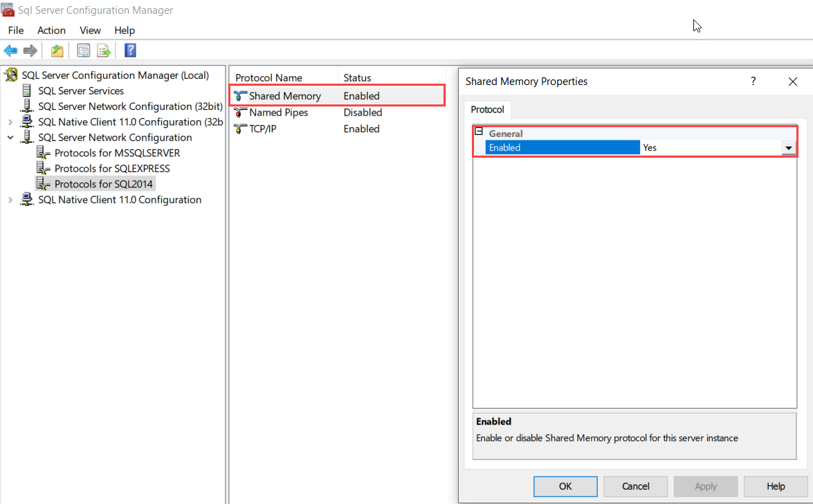Open the File menu

15,30
